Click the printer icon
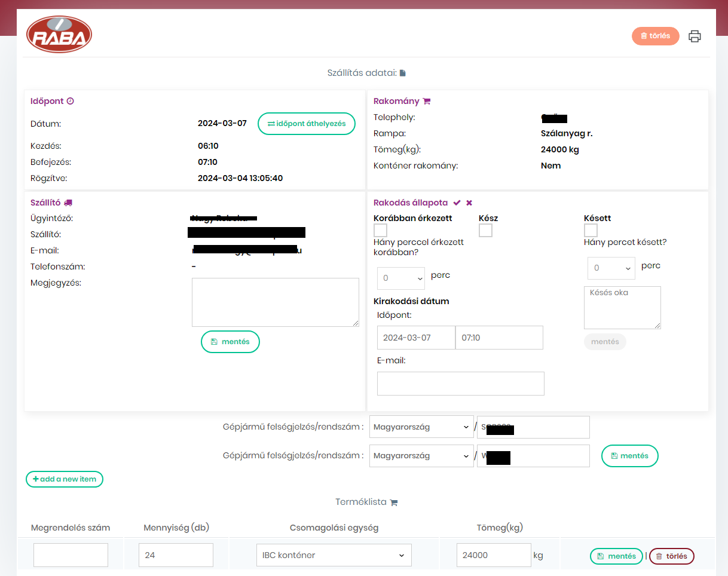The width and height of the screenshot is (728, 576). click(695, 36)
